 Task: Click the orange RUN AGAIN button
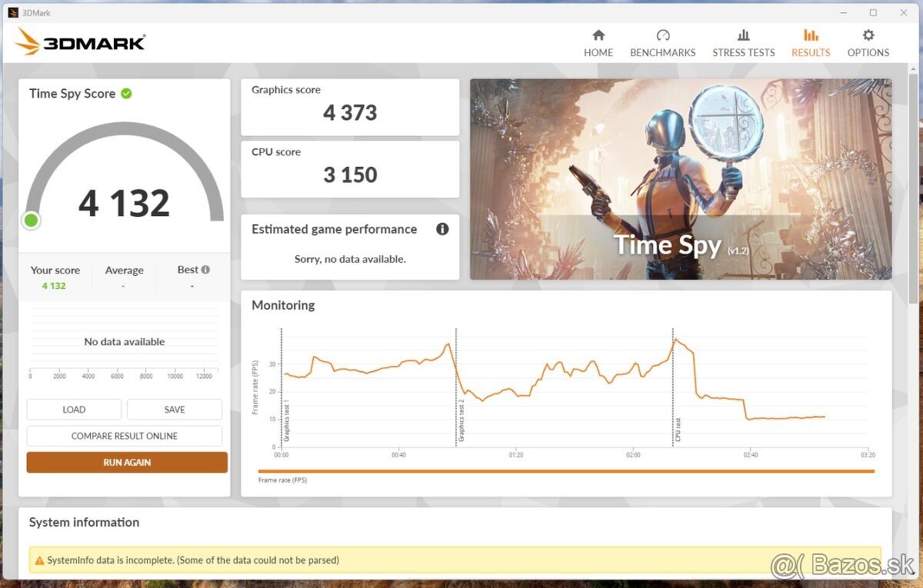127,463
